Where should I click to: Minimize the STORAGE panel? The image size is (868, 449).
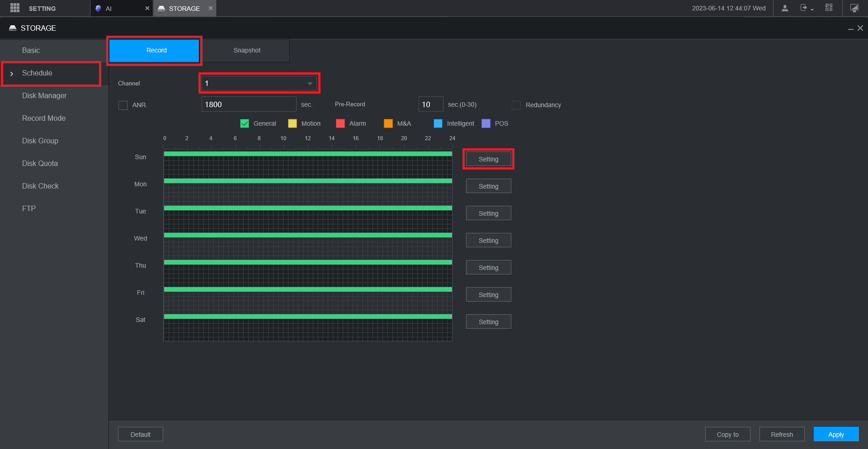[850, 28]
